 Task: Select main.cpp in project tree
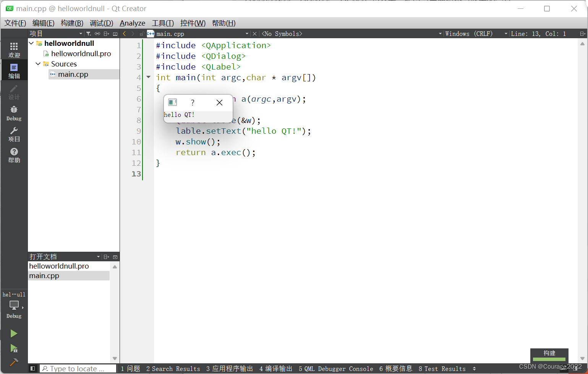click(x=73, y=74)
